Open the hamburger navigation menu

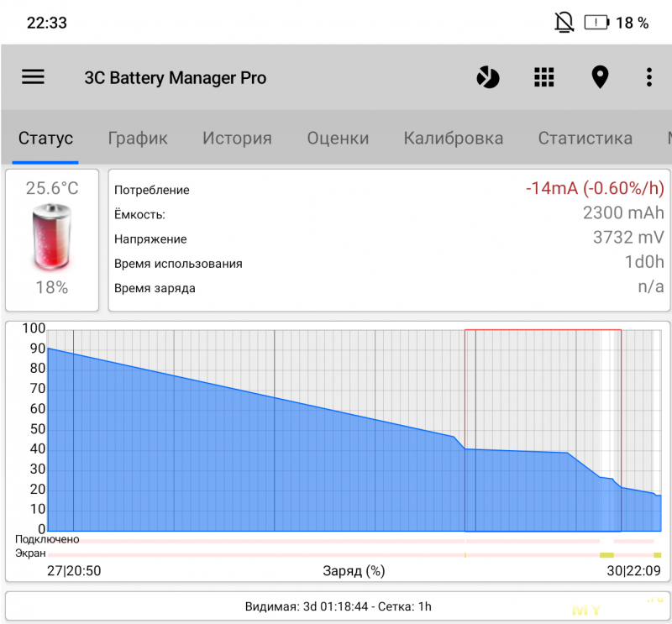(33, 77)
